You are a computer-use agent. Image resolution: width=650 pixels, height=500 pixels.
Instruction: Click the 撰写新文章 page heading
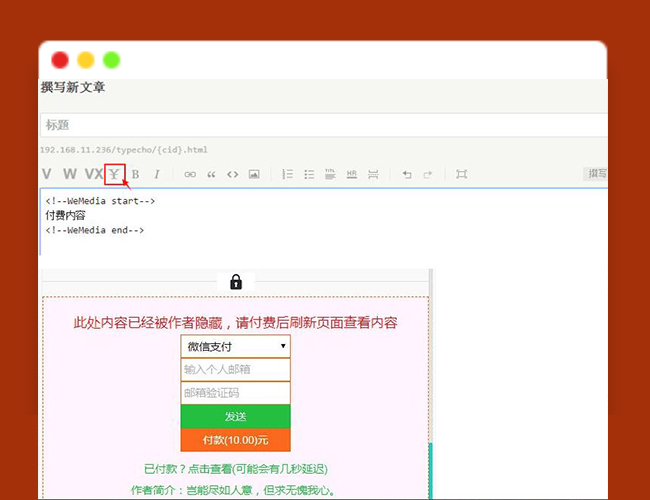[73, 87]
